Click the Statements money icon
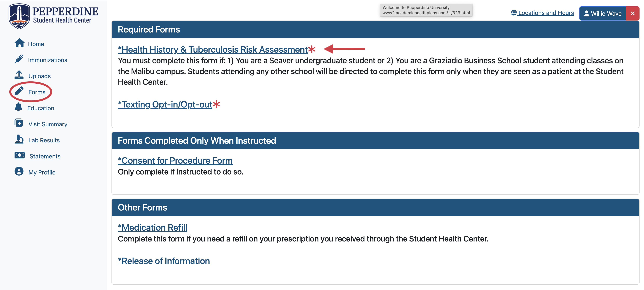Screen dimensions: 644x290 (20, 155)
